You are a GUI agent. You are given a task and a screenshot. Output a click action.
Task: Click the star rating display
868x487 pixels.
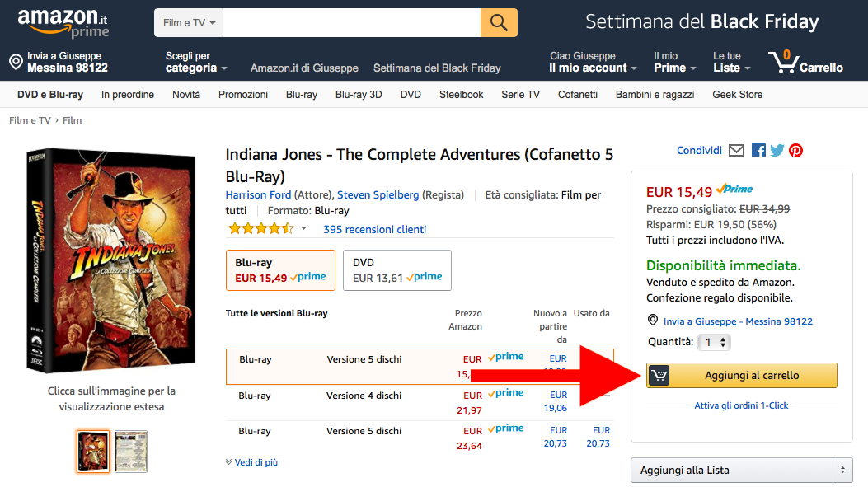tap(261, 228)
